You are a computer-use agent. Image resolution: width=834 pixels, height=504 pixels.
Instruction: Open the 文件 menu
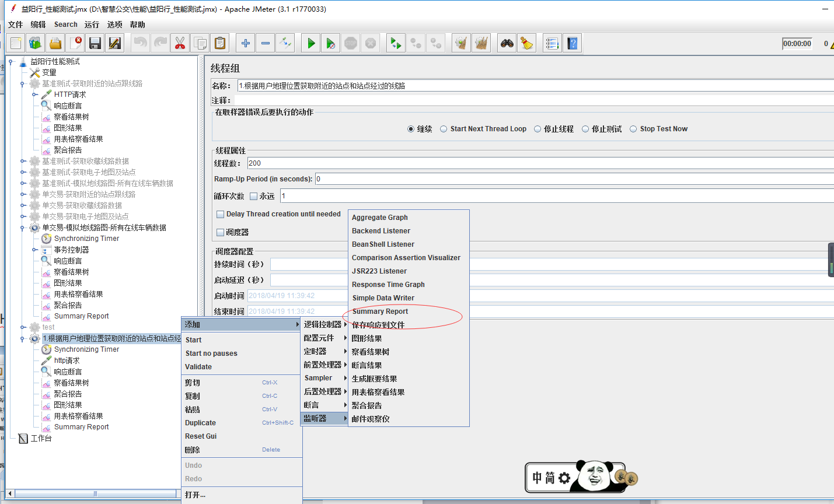coord(16,24)
